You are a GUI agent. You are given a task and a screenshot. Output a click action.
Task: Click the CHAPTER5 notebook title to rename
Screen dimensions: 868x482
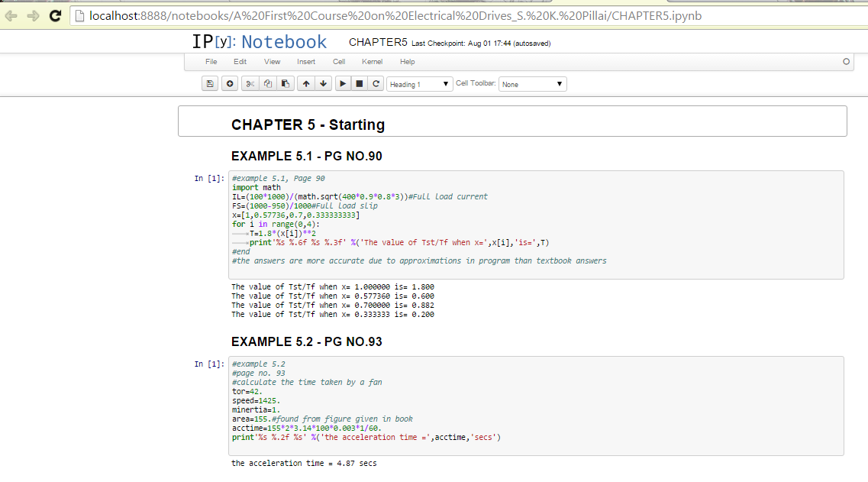pos(378,43)
